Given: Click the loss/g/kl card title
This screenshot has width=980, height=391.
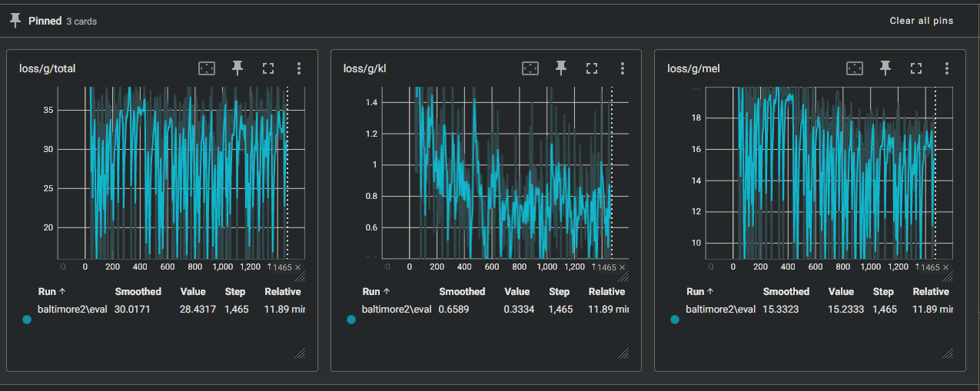Looking at the screenshot, I should 365,69.
